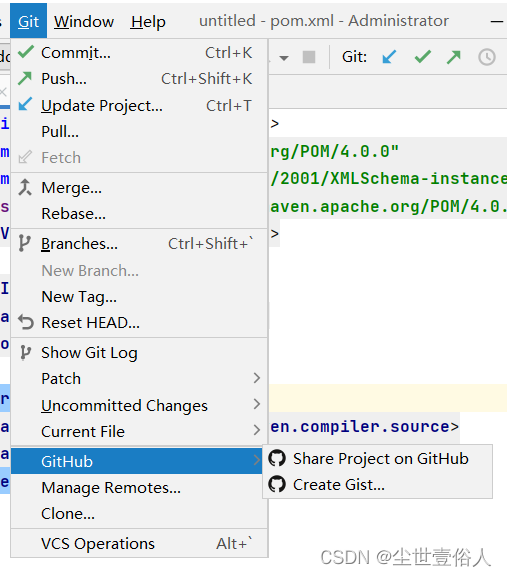The height and width of the screenshot is (577, 507).
Task: Click the branch icon beside Show Git Log
Action: (25, 353)
